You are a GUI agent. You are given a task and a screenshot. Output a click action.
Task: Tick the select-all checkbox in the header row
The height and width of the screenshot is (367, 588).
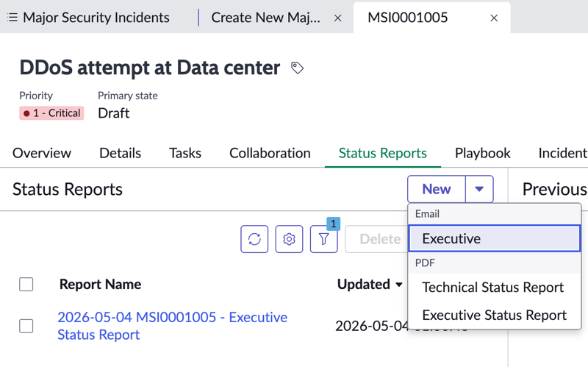(26, 284)
